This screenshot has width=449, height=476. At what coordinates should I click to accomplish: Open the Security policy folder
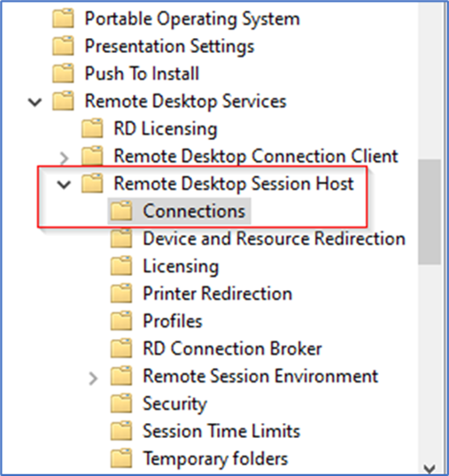174,404
